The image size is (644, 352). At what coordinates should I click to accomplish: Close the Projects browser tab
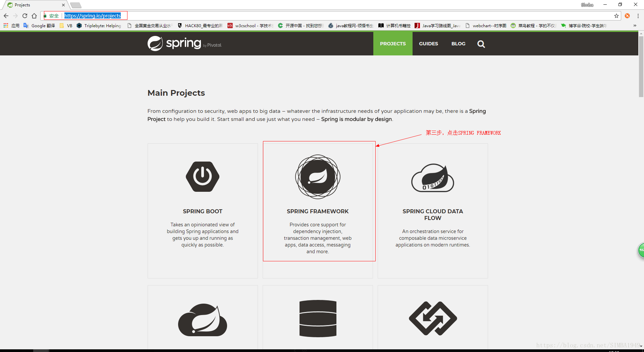[x=63, y=5]
